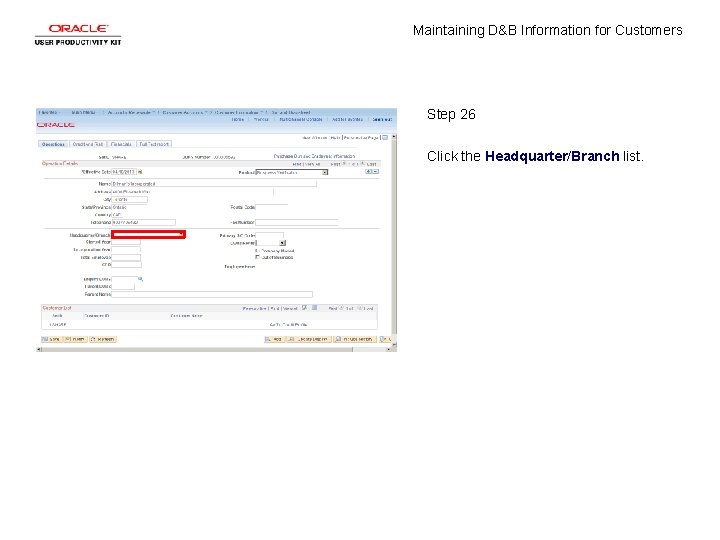The height and width of the screenshot is (540, 720).
Task: Click the horizontal scrollbar at the bottom
Action: tap(214, 349)
